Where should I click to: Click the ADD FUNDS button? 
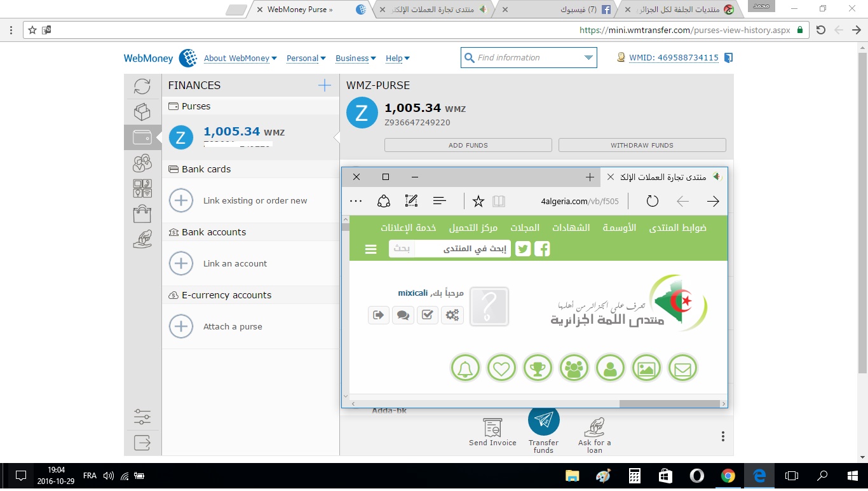point(468,145)
